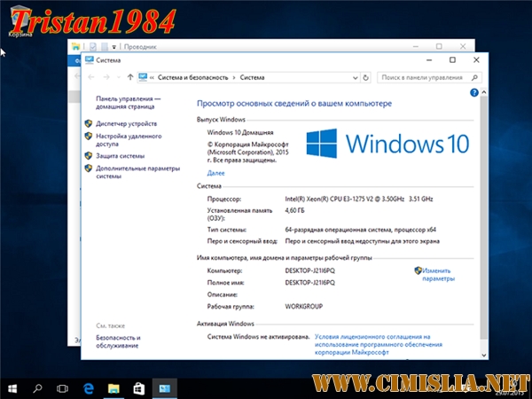Image resolution: width=532 pixels, height=399 pixels.
Task: Expand the breadcrumb overflow chevrons
Action: tap(152, 78)
